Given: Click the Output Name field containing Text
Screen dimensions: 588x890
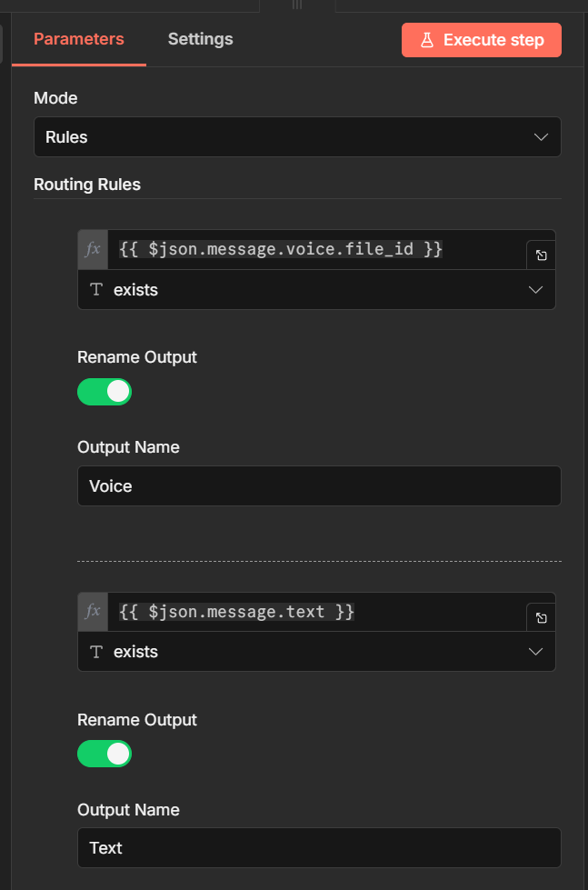Looking at the screenshot, I should [318, 848].
